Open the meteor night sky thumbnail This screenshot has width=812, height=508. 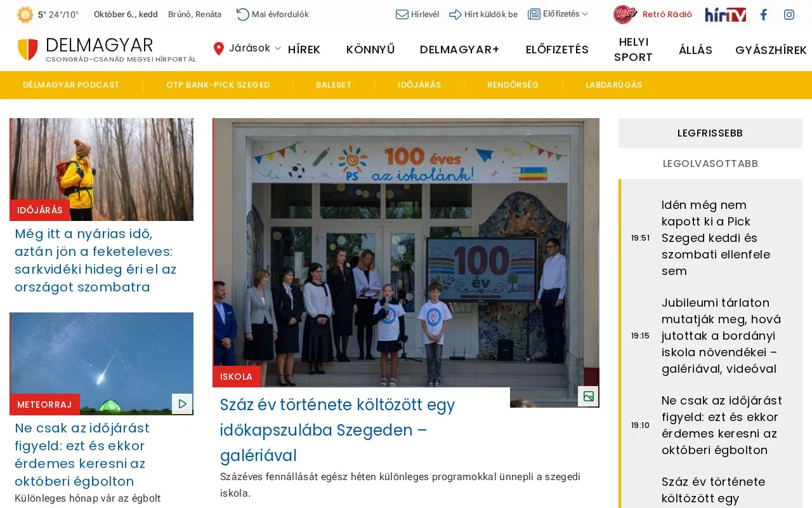tap(101, 364)
